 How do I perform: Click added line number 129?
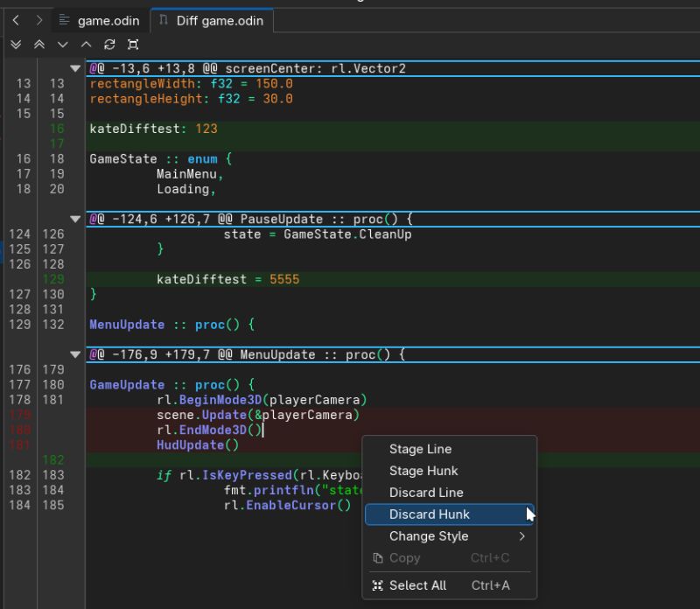click(53, 279)
